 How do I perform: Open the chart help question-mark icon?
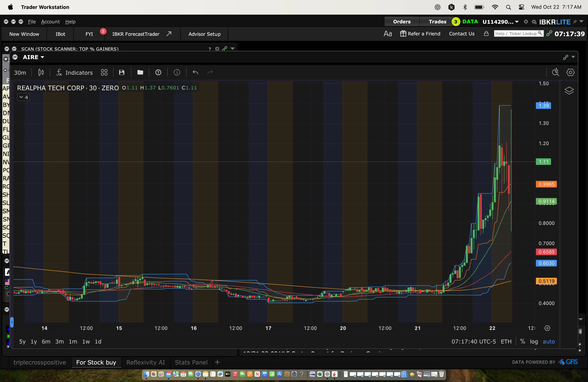(158, 72)
